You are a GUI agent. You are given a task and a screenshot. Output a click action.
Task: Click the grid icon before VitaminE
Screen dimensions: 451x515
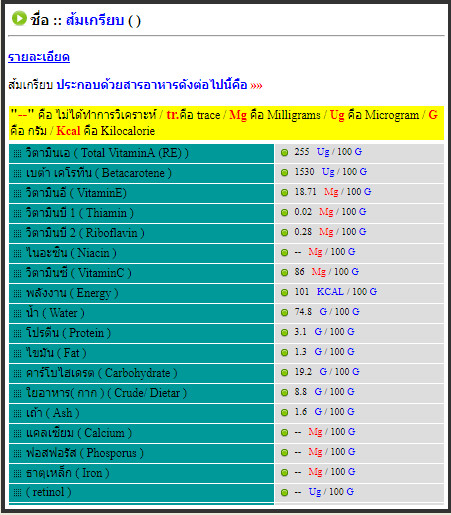coord(17,194)
